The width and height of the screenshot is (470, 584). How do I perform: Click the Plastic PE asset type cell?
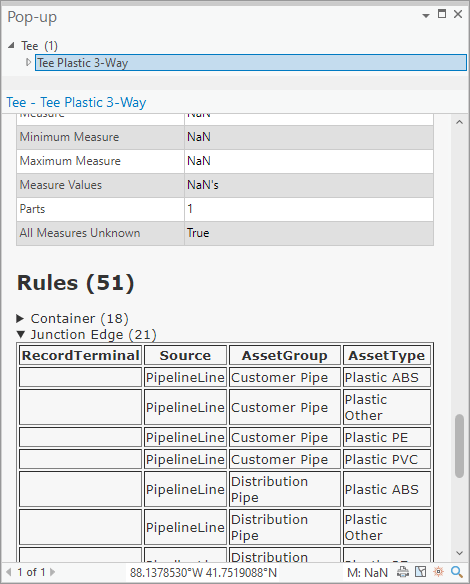coord(387,437)
